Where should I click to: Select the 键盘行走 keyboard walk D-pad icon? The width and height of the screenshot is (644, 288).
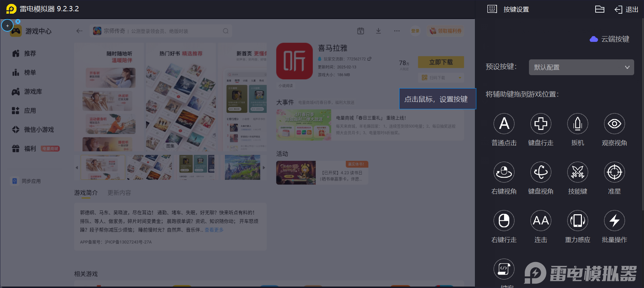tap(541, 124)
